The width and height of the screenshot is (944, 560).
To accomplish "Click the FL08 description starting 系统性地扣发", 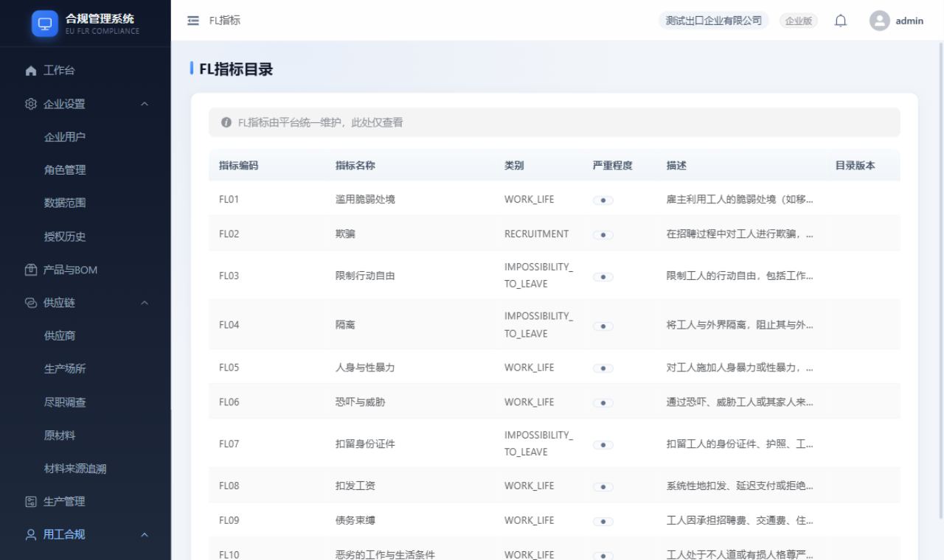I will (740, 486).
